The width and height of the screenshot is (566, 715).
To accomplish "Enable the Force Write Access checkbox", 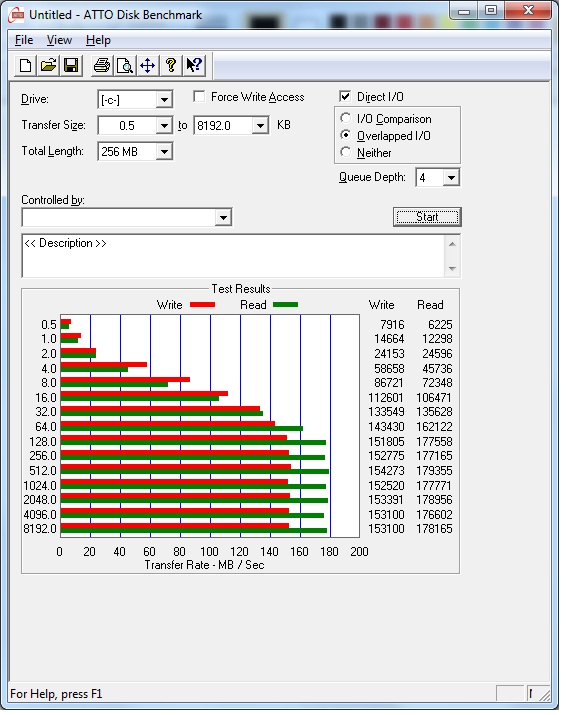I will [199, 97].
